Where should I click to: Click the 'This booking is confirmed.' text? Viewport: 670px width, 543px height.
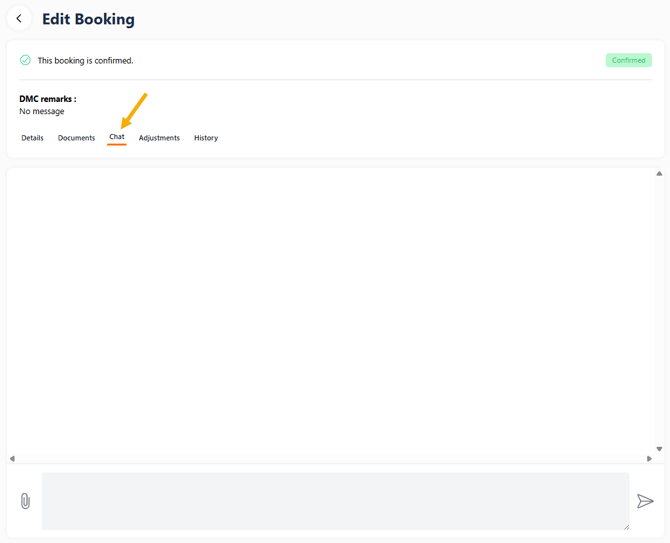(85, 61)
